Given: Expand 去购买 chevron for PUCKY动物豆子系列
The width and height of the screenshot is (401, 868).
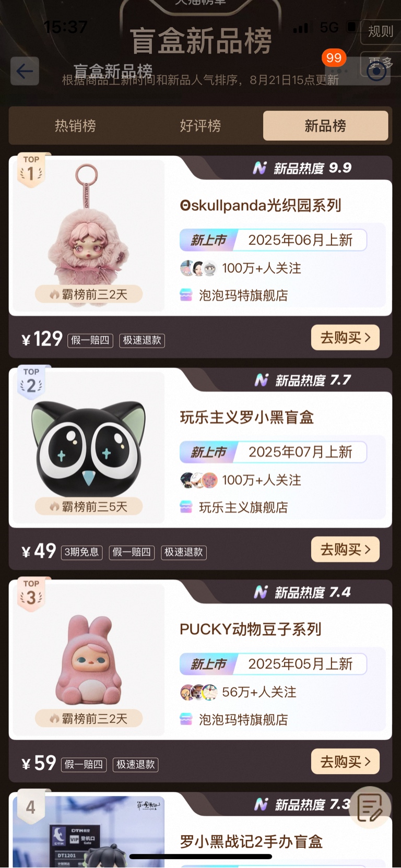Looking at the screenshot, I should tap(368, 762).
